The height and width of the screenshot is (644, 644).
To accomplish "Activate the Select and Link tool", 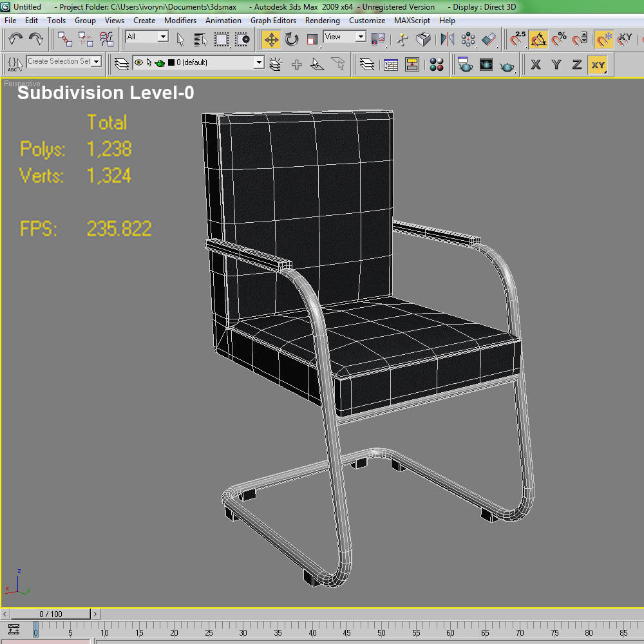I will pyautogui.click(x=64, y=39).
